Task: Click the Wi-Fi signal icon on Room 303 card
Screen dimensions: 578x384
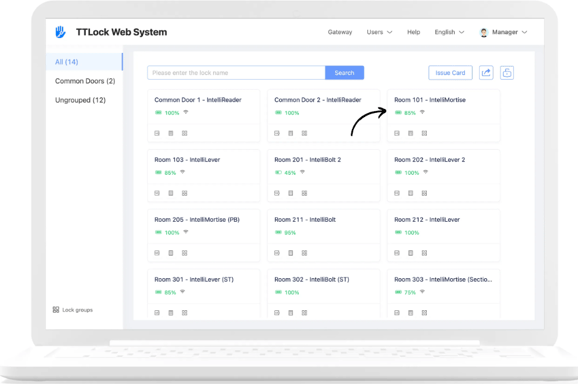Action: pyautogui.click(x=422, y=292)
